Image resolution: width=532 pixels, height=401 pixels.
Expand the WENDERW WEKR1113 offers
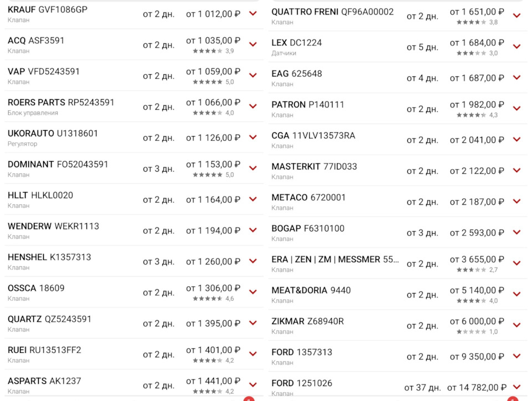pyautogui.click(x=253, y=230)
